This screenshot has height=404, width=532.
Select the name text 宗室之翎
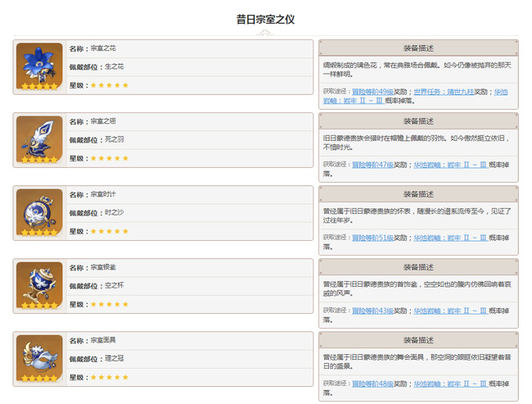(103, 121)
